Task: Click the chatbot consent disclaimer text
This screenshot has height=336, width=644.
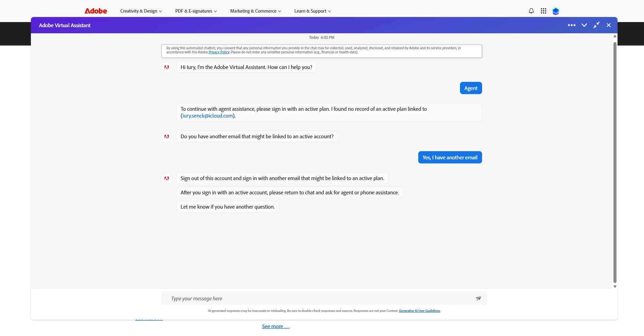Action: pyautogui.click(x=321, y=50)
